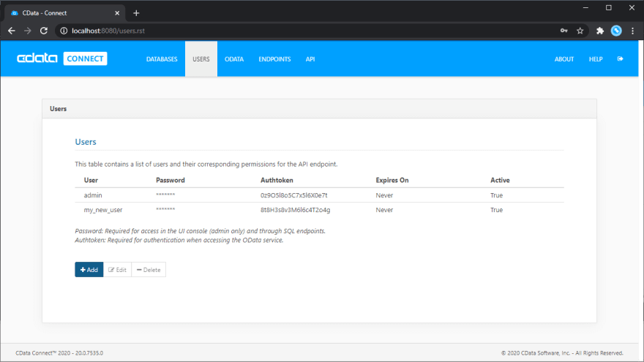Screen dimensions: 644x362
Task: Close the CData - Connect tab
Action: [x=117, y=13]
